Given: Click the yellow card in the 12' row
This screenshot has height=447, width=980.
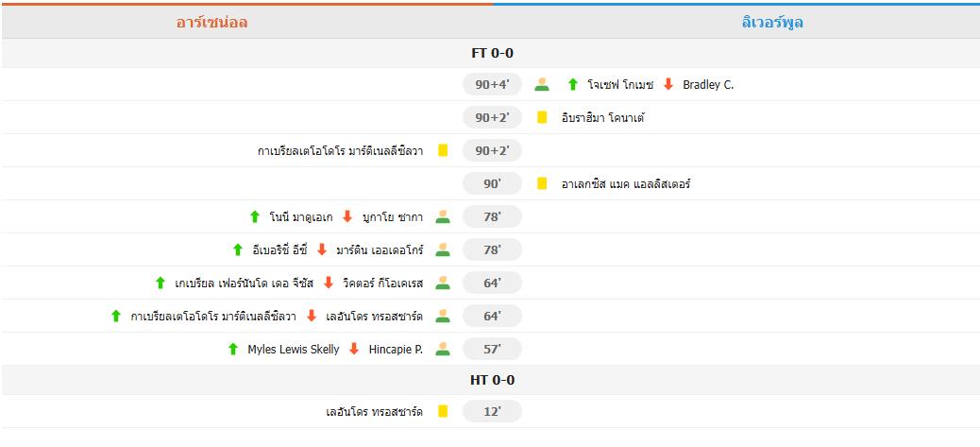Looking at the screenshot, I should click(x=443, y=411).
